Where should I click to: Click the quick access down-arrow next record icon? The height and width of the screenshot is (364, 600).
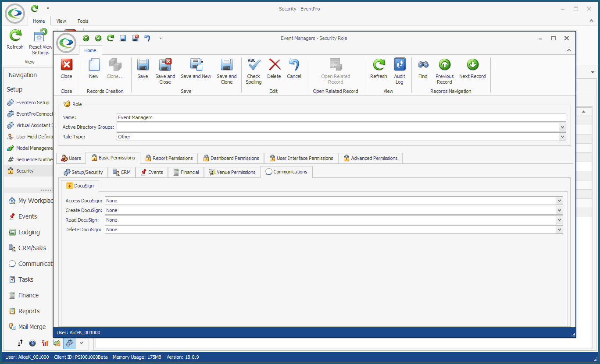point(98,38)
